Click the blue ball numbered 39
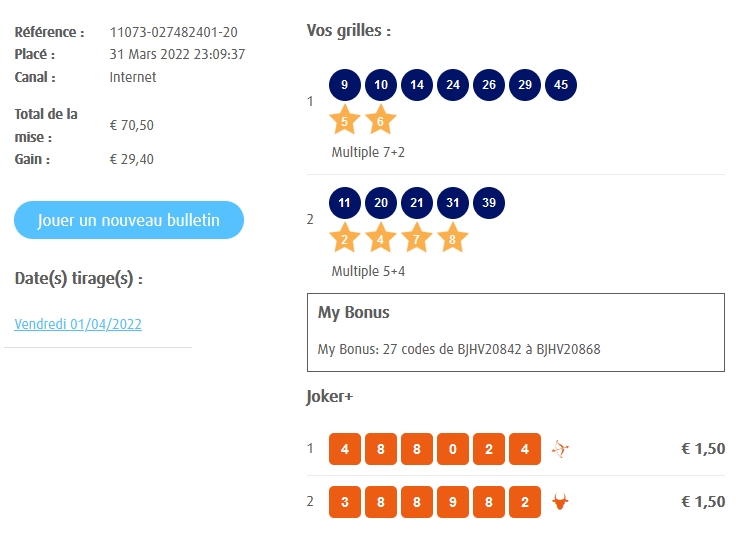This screenshot has height=547, width=736. tap(489, 203)
